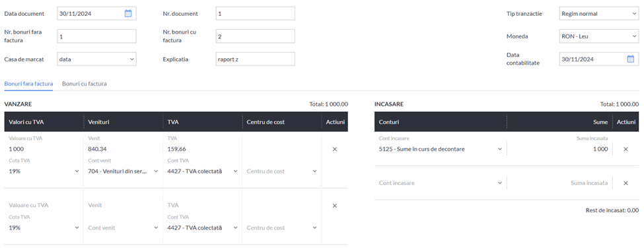Delete the empty Cont incasare row
This screenshot has height=248, width=644.
click(626, 183)
